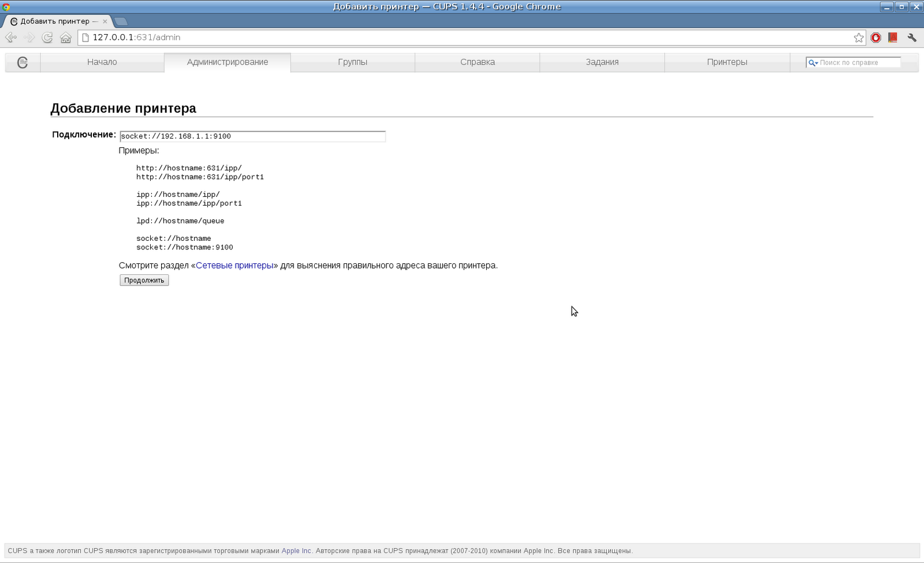Click the red round extension icon
Image resolution: width=924 pixels, height=563 pixels.
pyautogui.click(x=876, y=38)
